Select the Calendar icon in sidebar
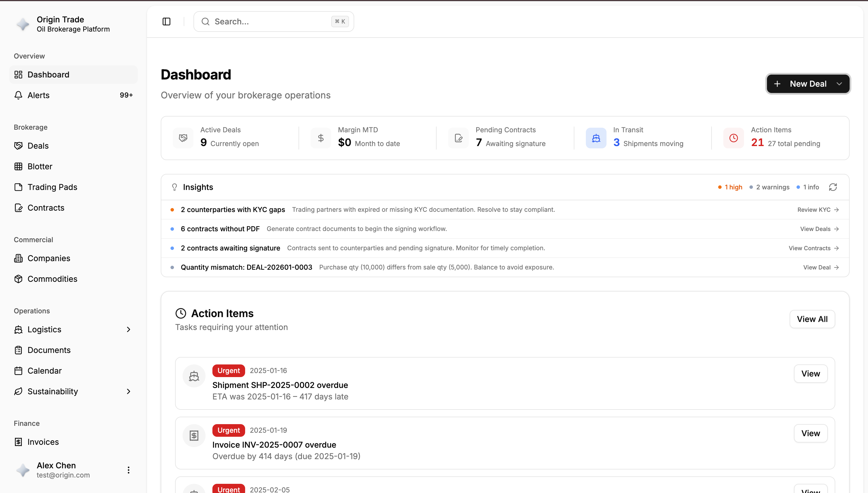 (x=18, y=370)
